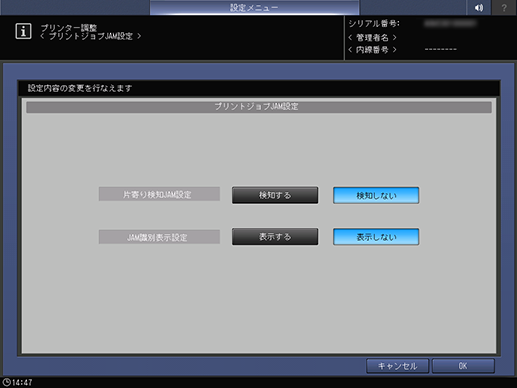
Task: Click the clock icon beside 14:47
Action: coord(6,382)
